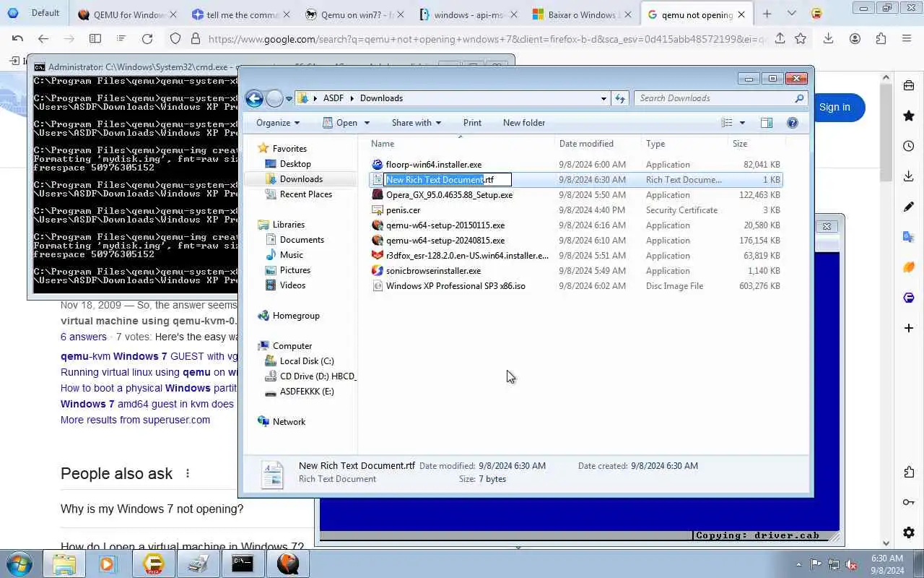This screenshot has width=924, height=578.
Task: Open sidebar history clock panel
Action: [909, 146]
